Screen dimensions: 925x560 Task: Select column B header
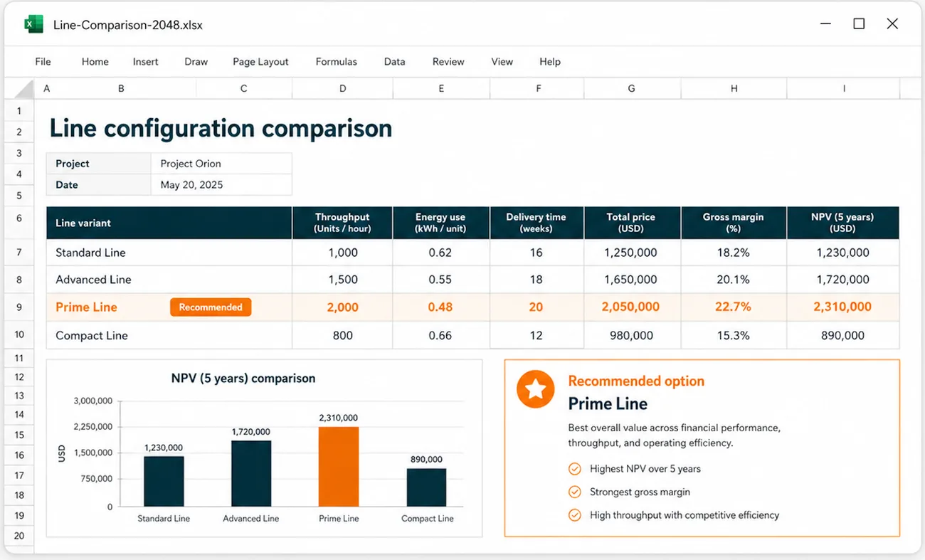(x=121, y=89)
